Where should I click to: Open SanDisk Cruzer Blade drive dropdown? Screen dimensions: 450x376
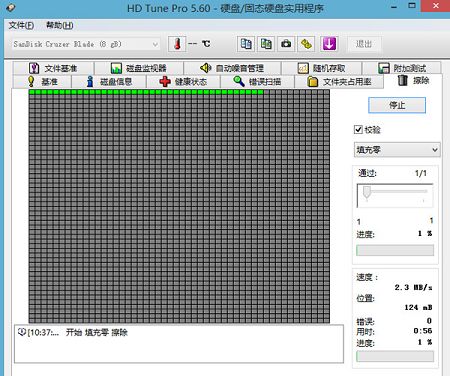point(85,44)
